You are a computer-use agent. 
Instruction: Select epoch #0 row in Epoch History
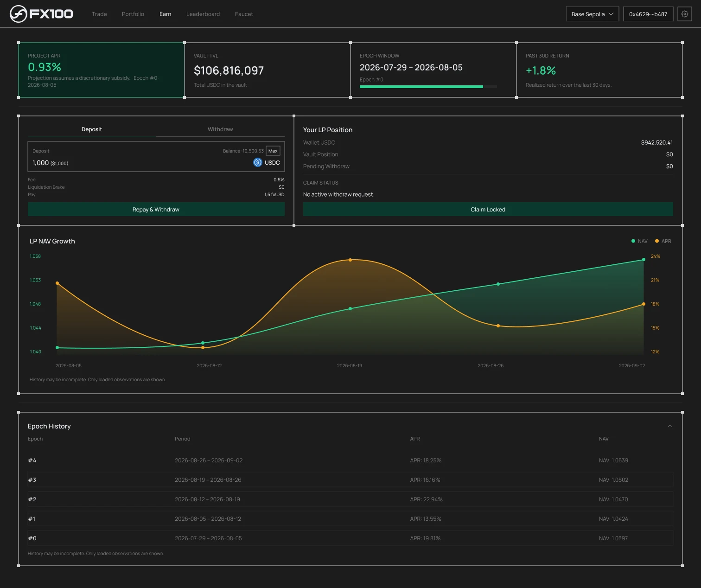coord(350,538)
